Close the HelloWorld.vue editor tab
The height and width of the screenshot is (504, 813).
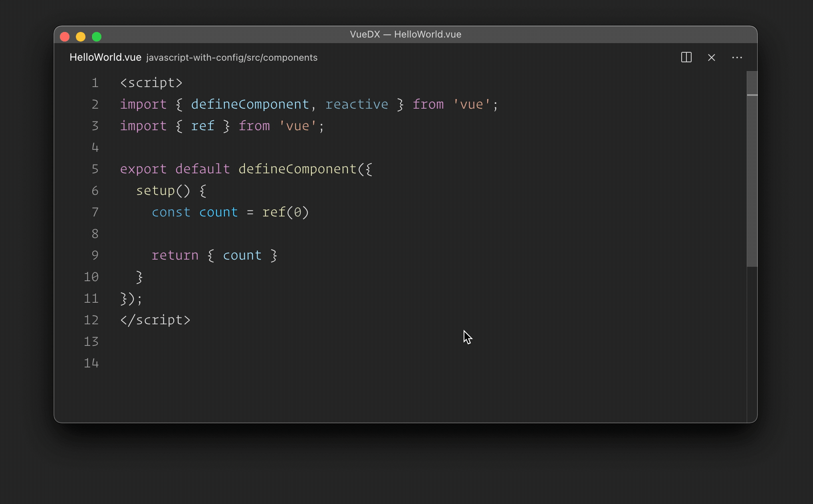[711, 58]
